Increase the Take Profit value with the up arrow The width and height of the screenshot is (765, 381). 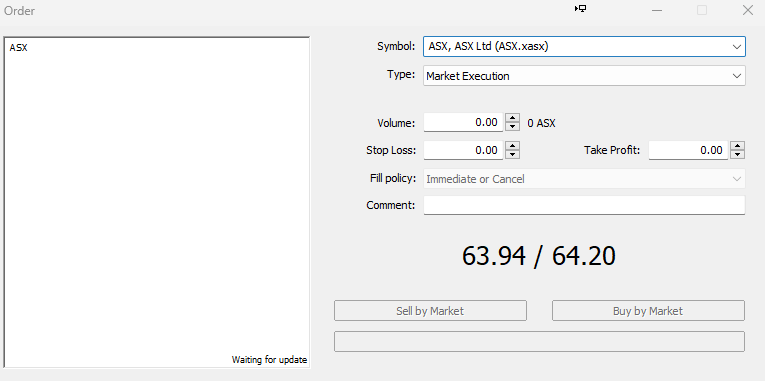(x=738, y=146)
